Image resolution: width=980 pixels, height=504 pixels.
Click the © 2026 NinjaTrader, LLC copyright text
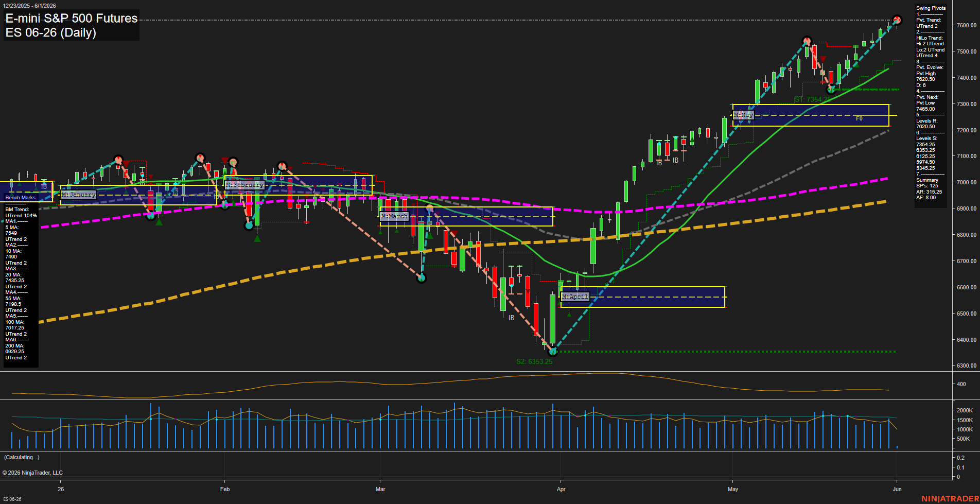pos(32,473)
